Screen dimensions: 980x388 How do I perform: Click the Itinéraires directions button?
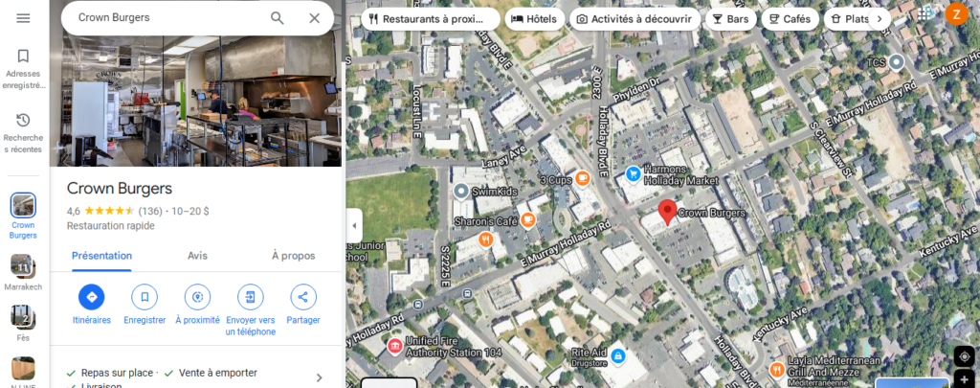(91, 297)
